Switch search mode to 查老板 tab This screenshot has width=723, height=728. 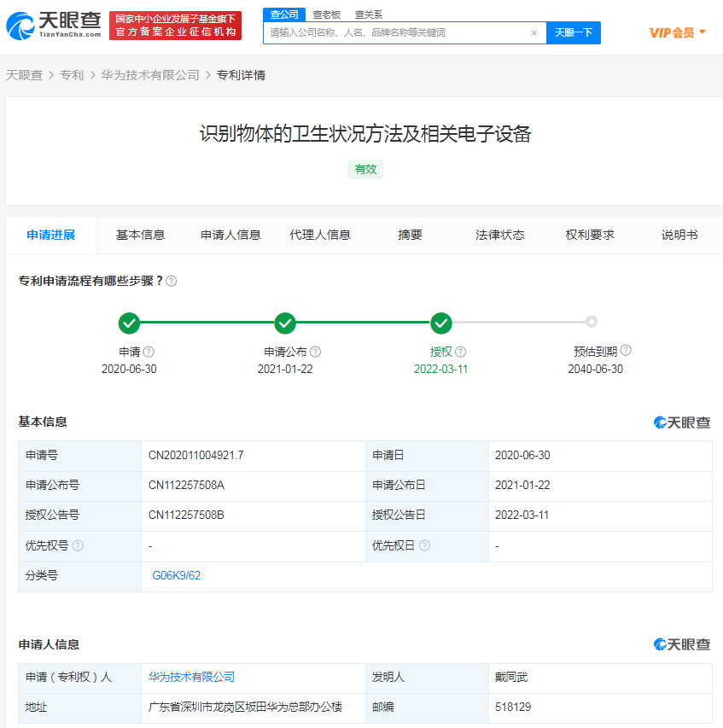pos(326,15)
